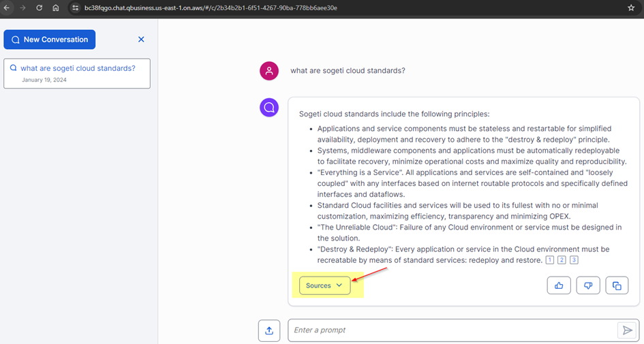Open site information icon in address bar
Viewport: 644px width, 344px height.
tap(75, 7)
